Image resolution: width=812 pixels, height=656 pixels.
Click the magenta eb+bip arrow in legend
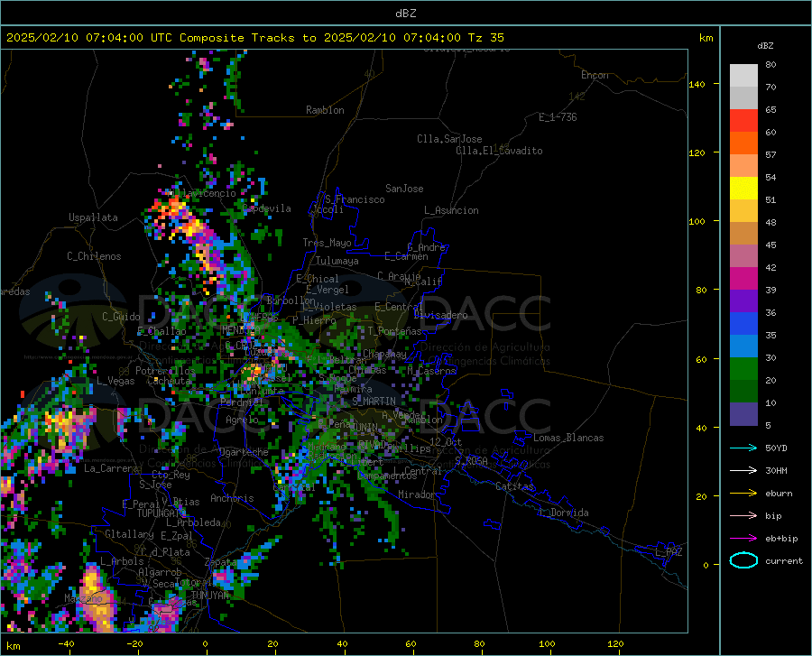click(x=743, y=539)
